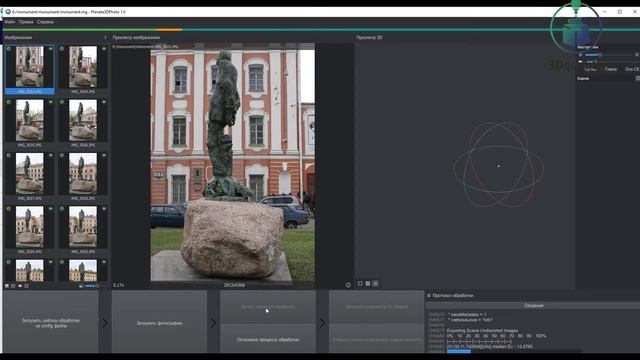Image resolution: width=640 pixels, height=360 pixels.
Task: Select thumbnail IMG_3030.JPG
Action: coord(83,230)
